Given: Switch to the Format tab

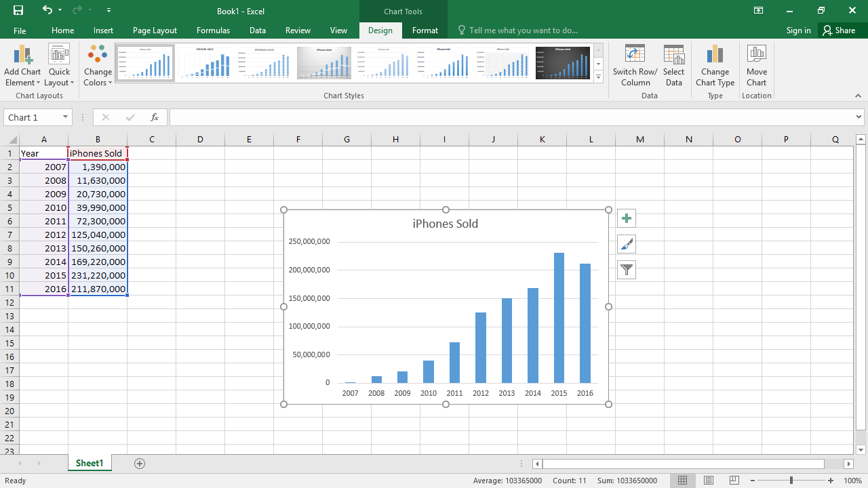Looking at the screenshot, I should tap(425, 30).
